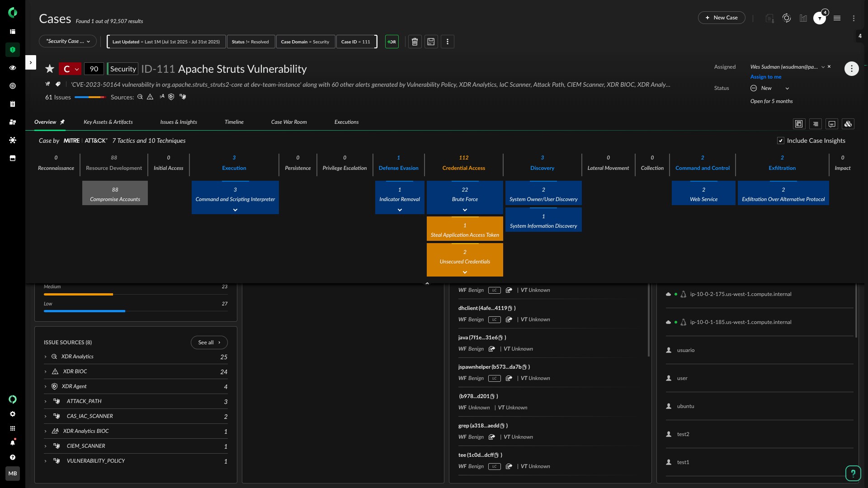868x488 pixels.
Task: Click the refresh cases icon
Action: point(787,18)
